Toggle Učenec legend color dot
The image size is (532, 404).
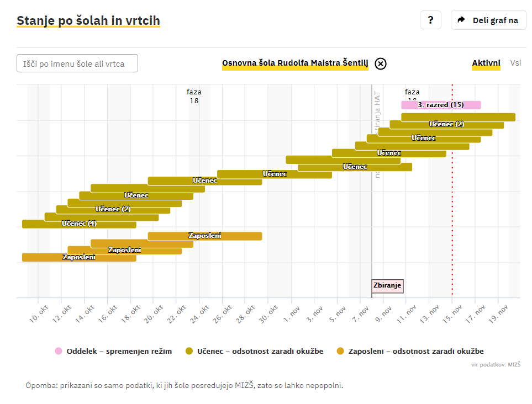coord(189,351)
